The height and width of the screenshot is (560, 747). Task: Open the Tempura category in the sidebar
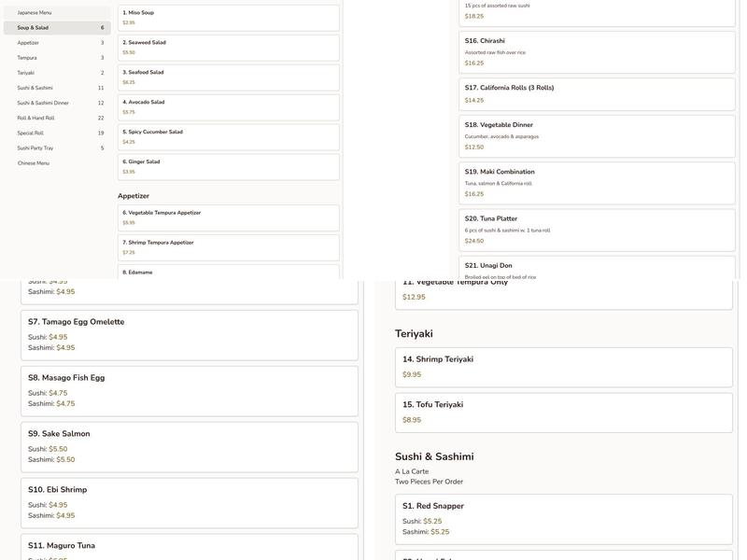(x=56, y=58)
